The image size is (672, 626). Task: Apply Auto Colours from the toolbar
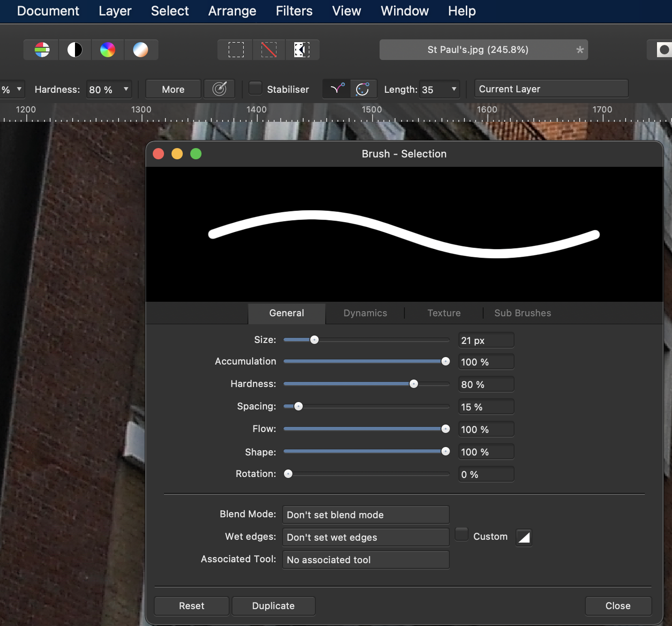(x=108, y=50)
